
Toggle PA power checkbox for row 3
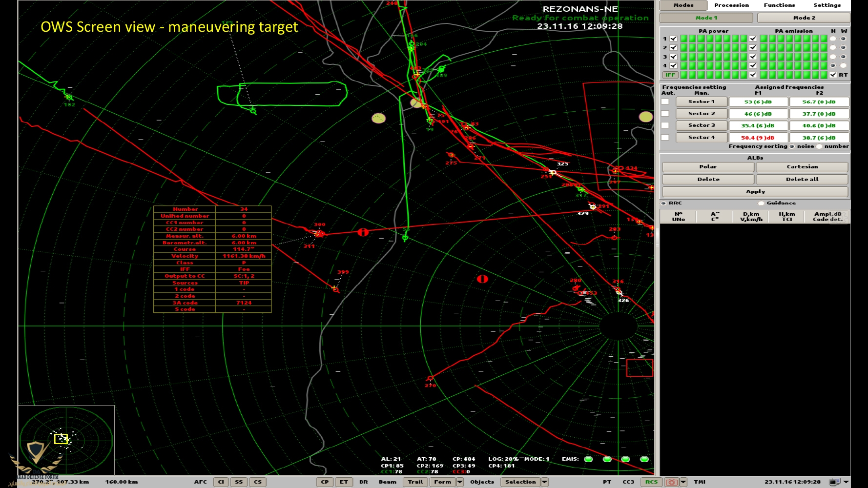pyautogui.click(x=674, y=57)
